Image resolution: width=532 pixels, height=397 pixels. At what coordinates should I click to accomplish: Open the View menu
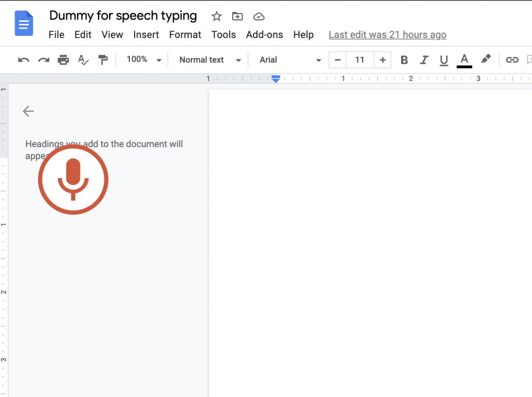(x=112, y=35)
